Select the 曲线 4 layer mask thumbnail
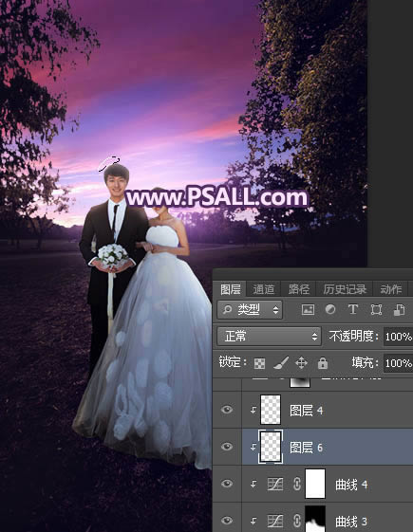The image size is (413, 532). [315, 484]
